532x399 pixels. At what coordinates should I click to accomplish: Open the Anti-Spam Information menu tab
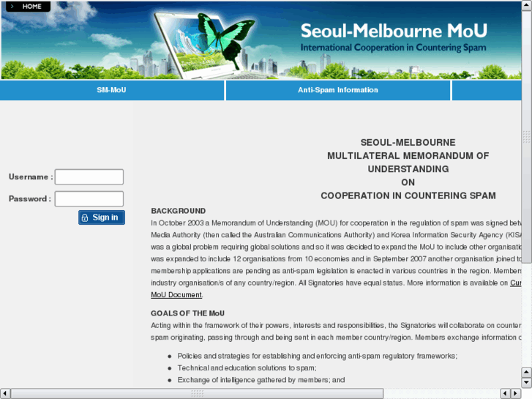(338, 90)
